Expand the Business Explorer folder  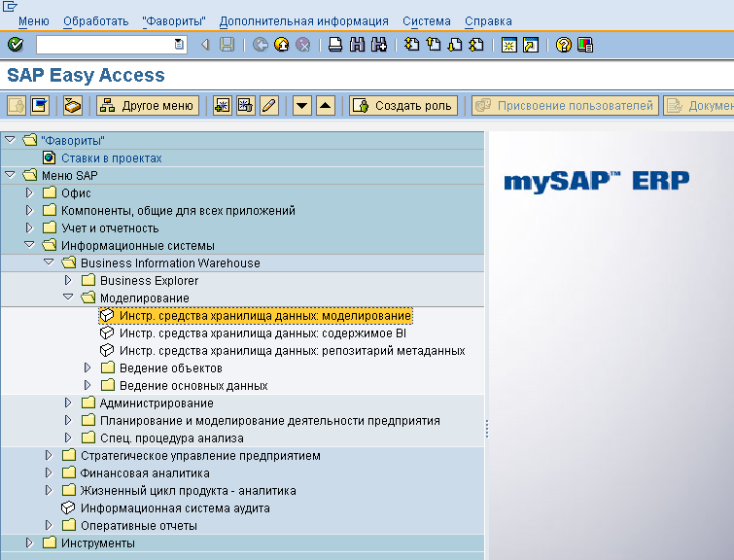click(x=68, y=280)
